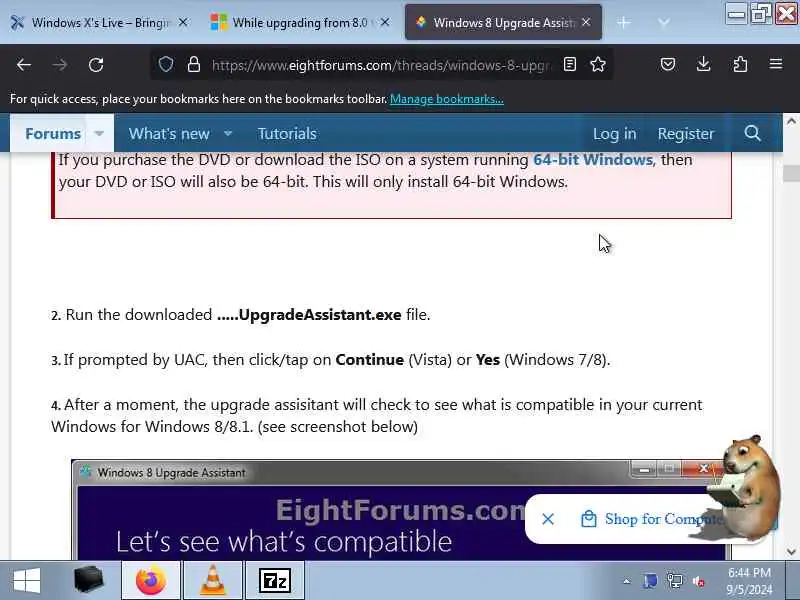The image size is (800, 600).
Task: Expand the Forums dropdown arrow
Action: point(99,134)
